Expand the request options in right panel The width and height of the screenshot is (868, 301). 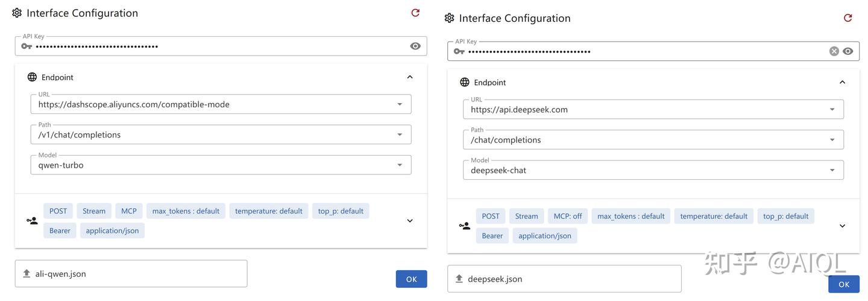843,226
